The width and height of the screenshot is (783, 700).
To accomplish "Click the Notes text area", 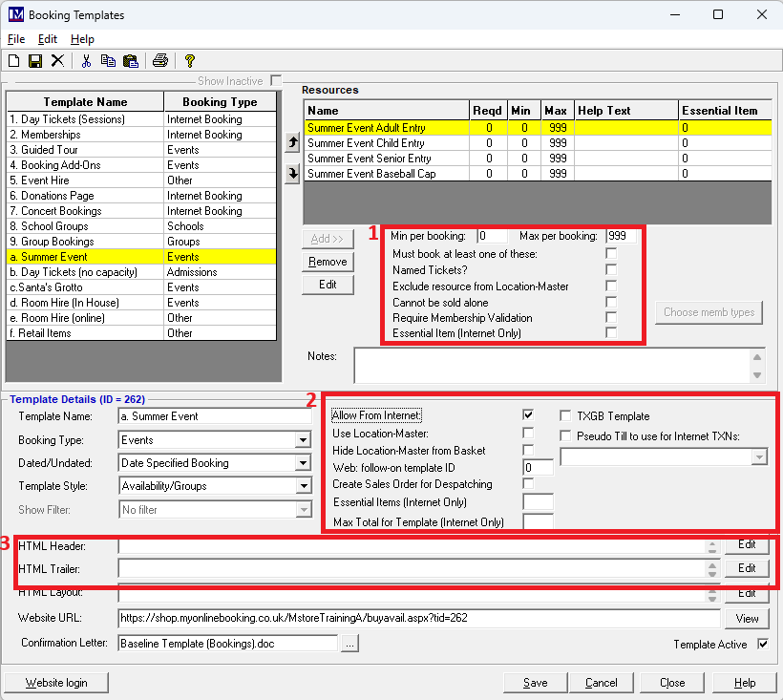I will pos(552,366).
